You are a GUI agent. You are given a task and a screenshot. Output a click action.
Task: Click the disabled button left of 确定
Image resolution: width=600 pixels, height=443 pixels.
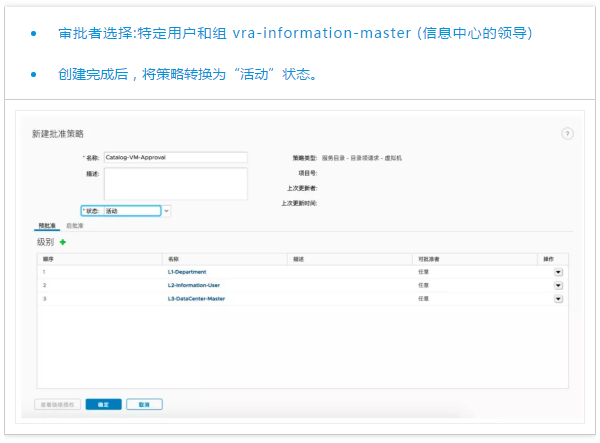pos(58,404)
